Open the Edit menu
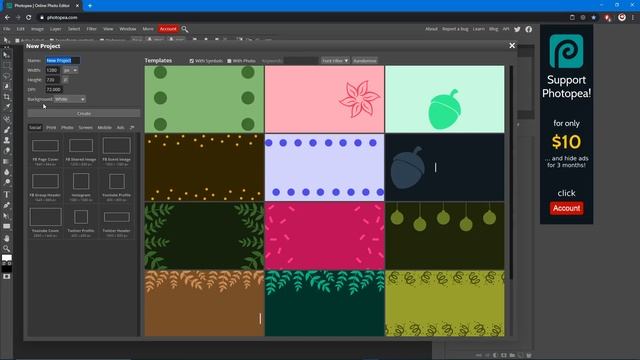 (21, 29)
